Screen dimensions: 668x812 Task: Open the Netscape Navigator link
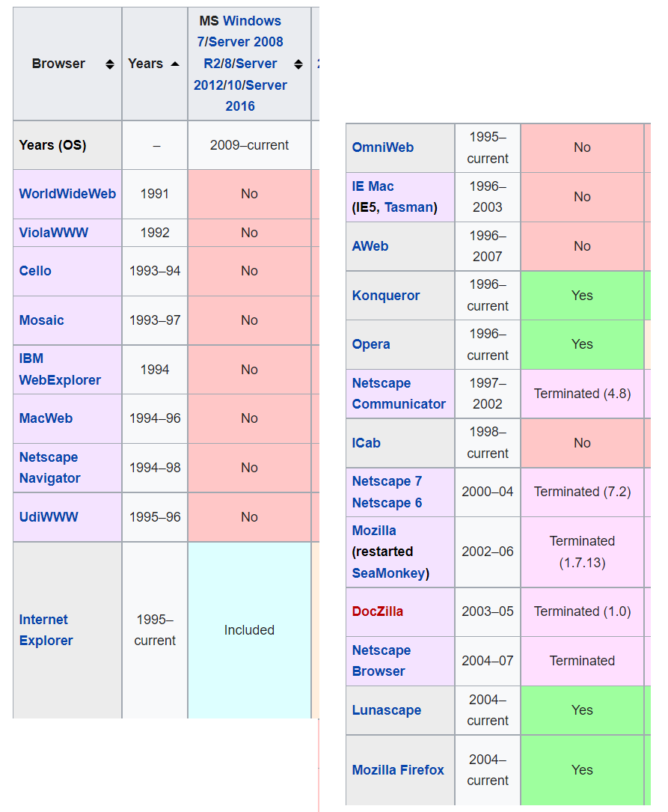point(49,468)
